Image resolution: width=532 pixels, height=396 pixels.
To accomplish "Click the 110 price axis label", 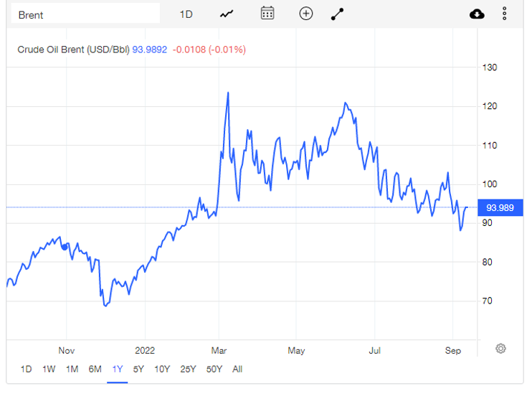I will pos(490,146).
